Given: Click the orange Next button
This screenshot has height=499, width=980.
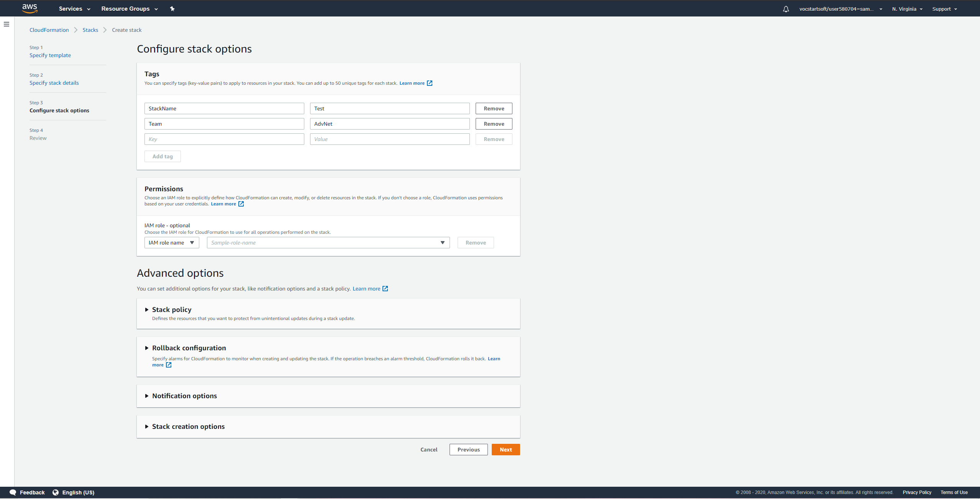Looking at the screenshot, I should (x=506, y=450).
